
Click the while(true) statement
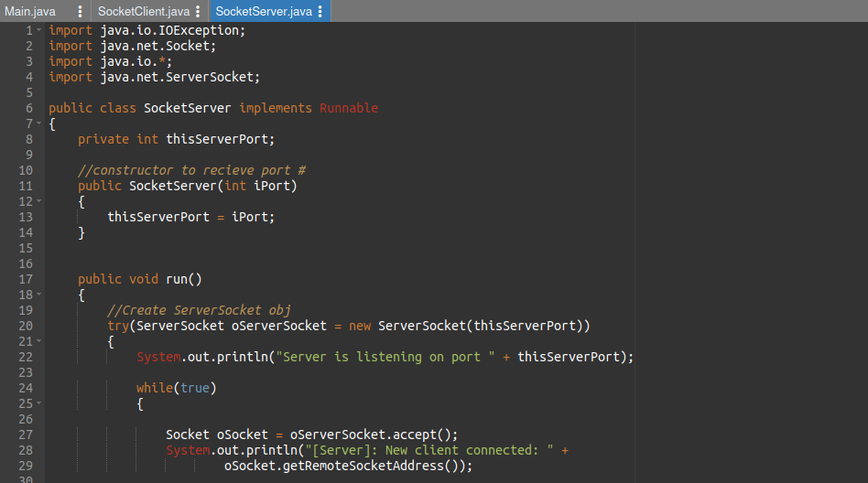click(175, 388)
